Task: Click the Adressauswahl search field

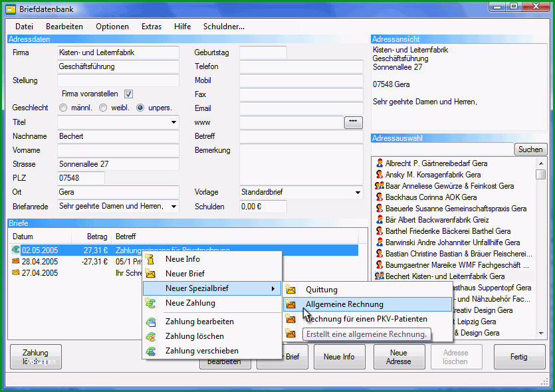Action: coord(442,149)
